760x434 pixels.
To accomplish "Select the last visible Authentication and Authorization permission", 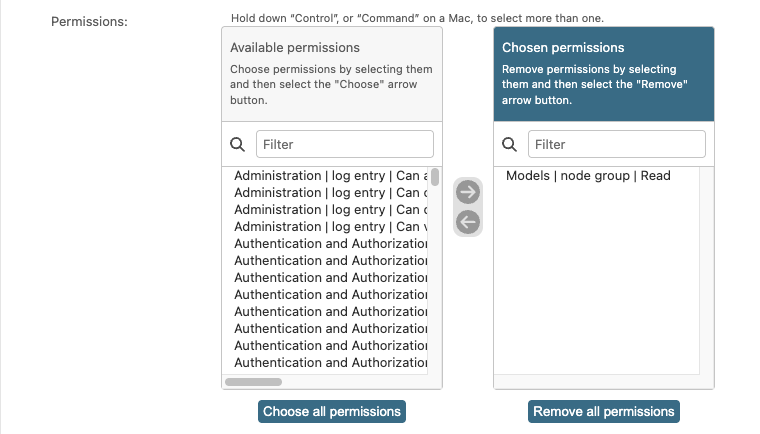I will (330, 363).
